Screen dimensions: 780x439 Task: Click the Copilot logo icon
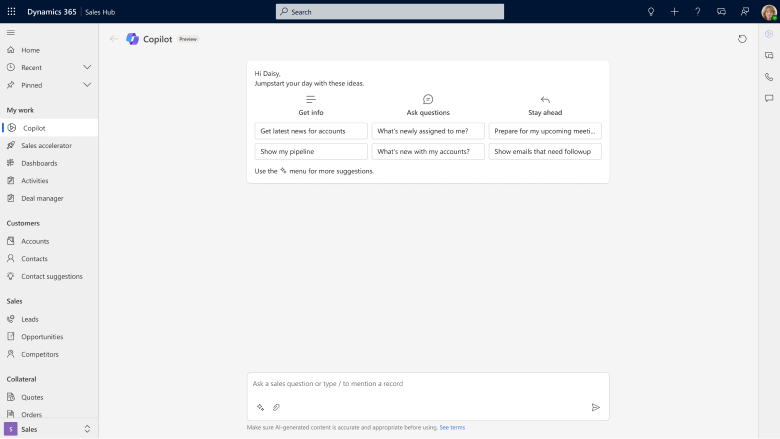(132, 39)
